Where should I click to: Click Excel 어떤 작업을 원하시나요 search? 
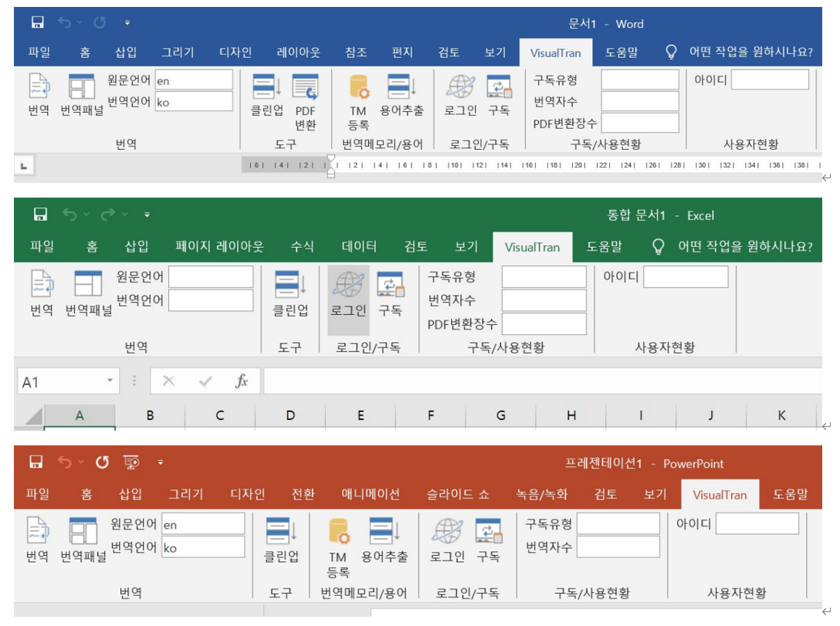pyautogui.click(x=733, y=246)
